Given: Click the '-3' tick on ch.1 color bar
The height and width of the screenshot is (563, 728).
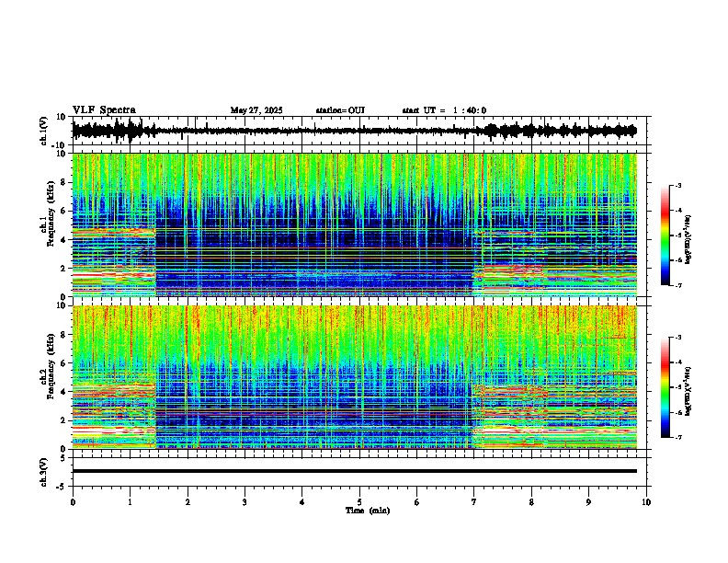Looking at the screenshot, I should (x=678, y=186).
